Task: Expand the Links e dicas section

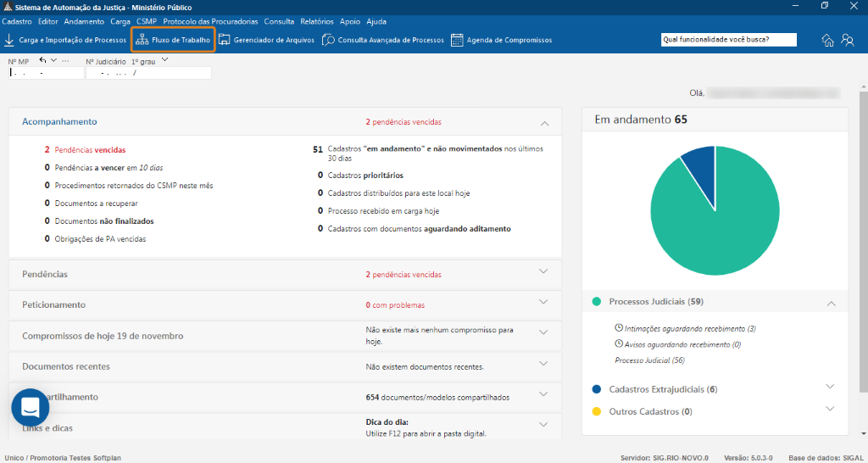Action: tap(543, 424)
